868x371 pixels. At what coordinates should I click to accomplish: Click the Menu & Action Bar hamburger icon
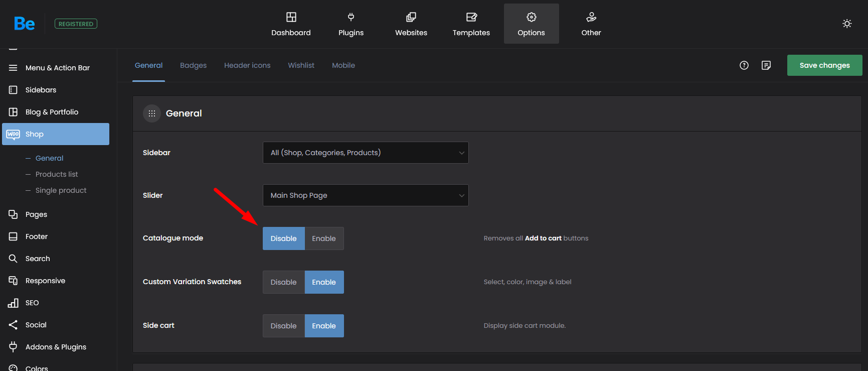(x=13, y=68)
